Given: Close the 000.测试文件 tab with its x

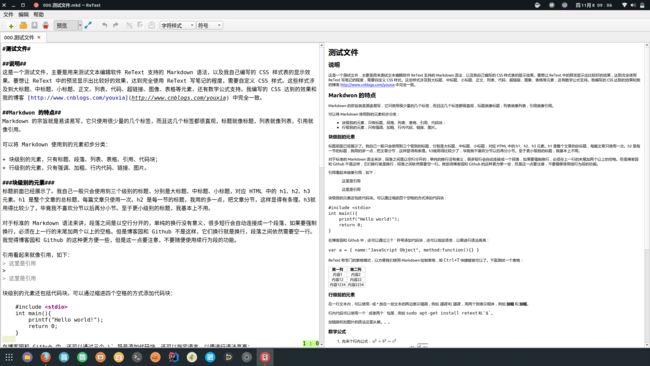Looking at the screenshot, I should tap(39, 37).
